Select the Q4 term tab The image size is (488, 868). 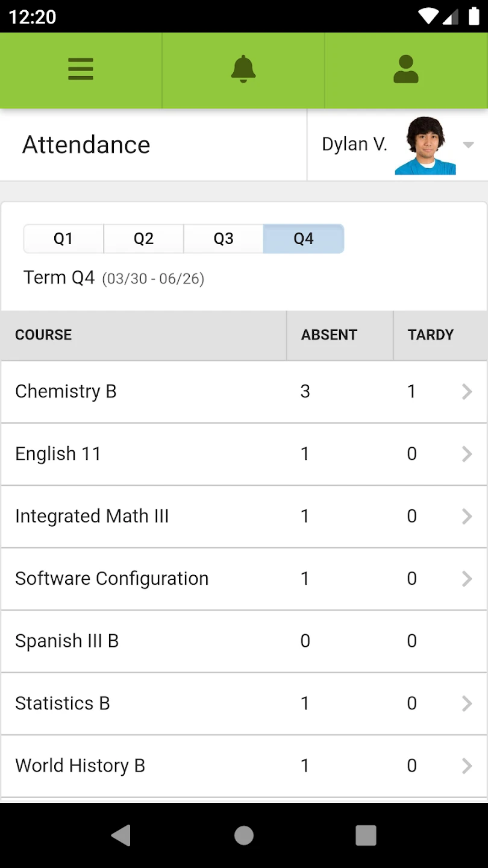pyautogui.click(x=304, y=239)
